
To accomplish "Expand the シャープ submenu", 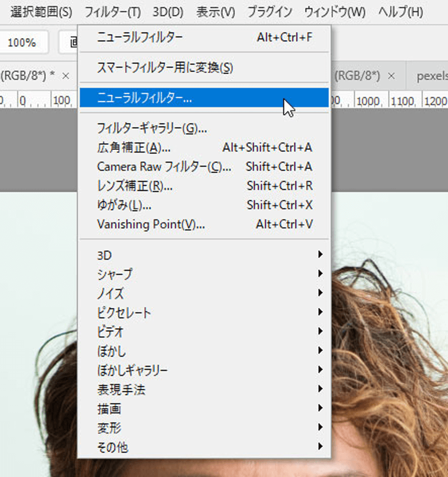I will click(x=204, y=274).
